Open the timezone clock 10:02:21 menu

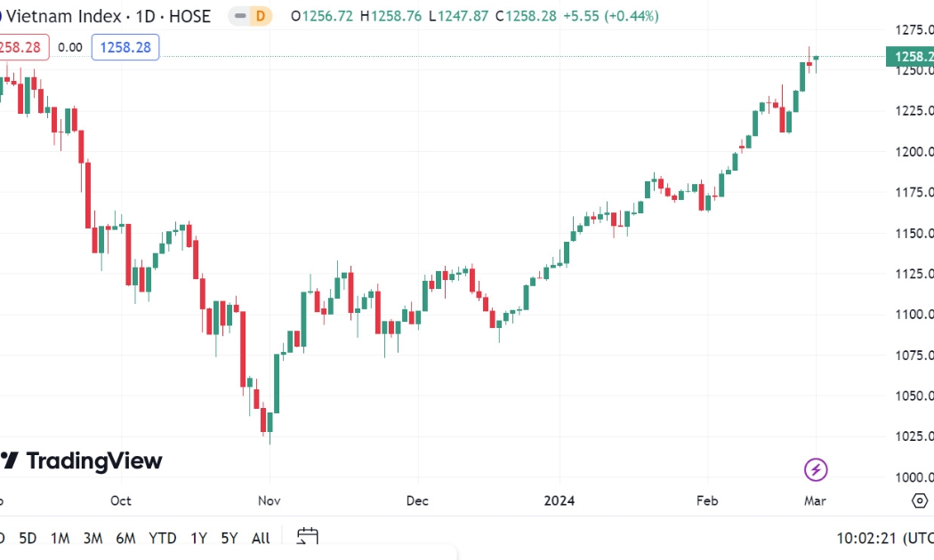click(x=885, y=538)
